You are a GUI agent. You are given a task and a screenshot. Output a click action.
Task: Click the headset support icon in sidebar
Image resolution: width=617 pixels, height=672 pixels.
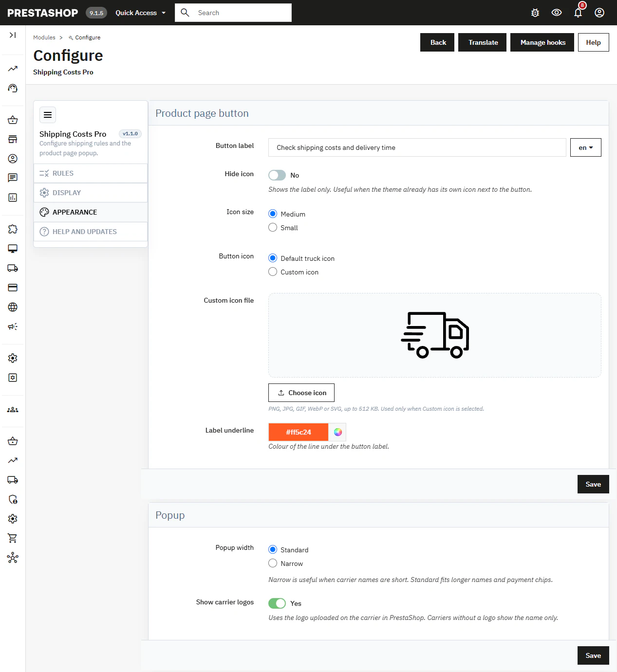(x=13, y=88)
